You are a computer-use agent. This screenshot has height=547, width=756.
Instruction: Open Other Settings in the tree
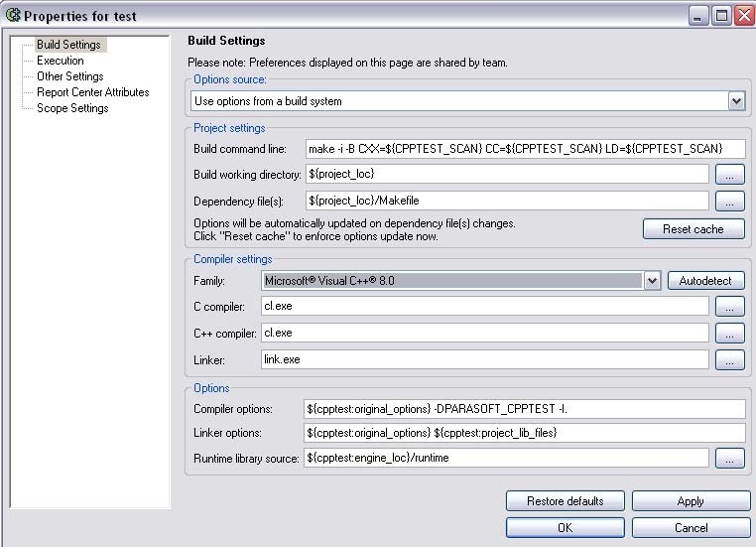[x=69, y=76]
